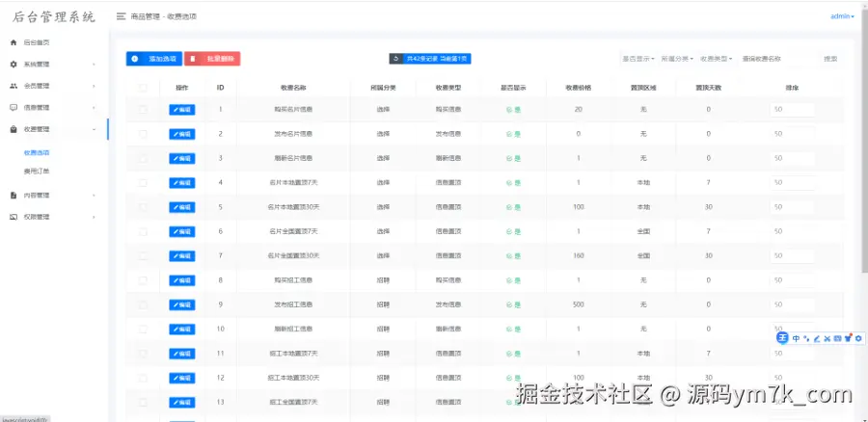Click 编辑 for row 刷新招工信息
The width and height of the screenshot is (868, 422).
pos(182,330)
